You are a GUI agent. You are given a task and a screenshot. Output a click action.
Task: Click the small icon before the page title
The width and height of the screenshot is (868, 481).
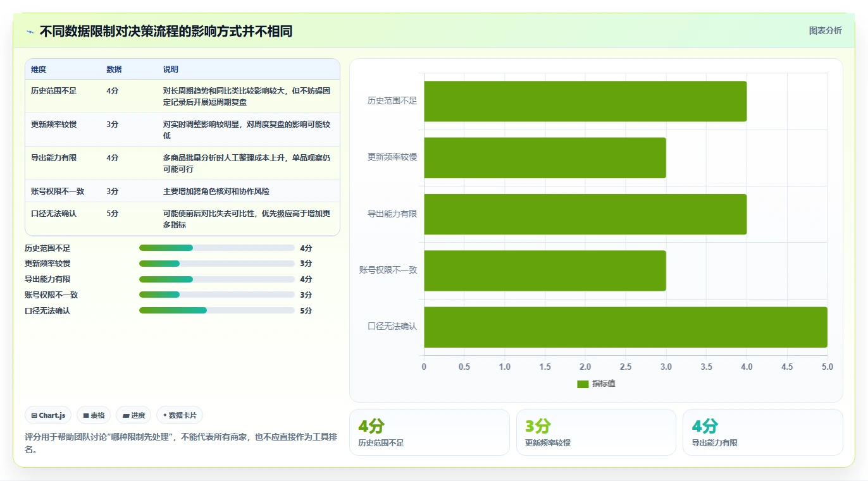click(x=30, y=32)
